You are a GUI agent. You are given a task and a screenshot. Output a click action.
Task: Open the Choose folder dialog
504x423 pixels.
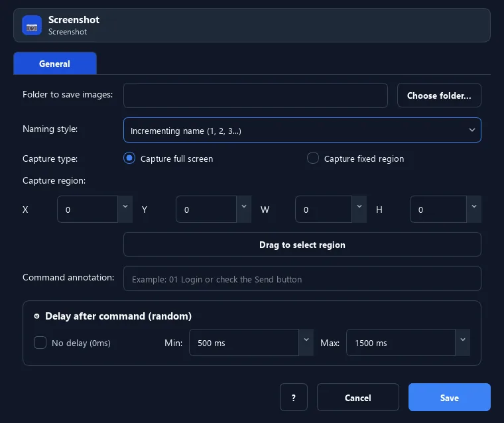(x=439, y=95)
